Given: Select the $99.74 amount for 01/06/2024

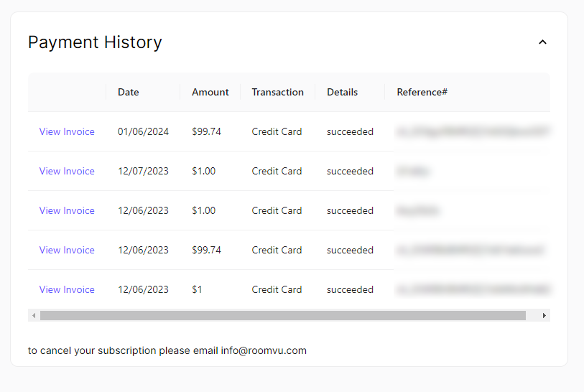Looking at the screenshot, I should tap(206, 131).
